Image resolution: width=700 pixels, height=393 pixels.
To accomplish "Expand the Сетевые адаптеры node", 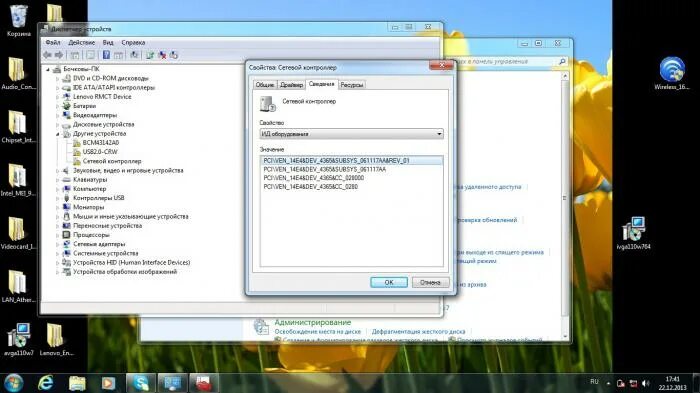I will point(58,244).
